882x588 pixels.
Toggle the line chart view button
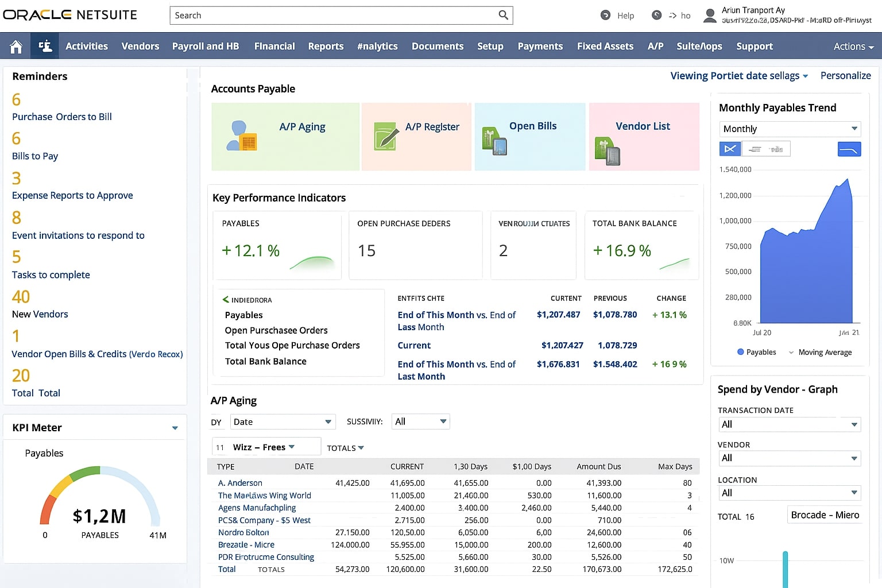point(849,149)
